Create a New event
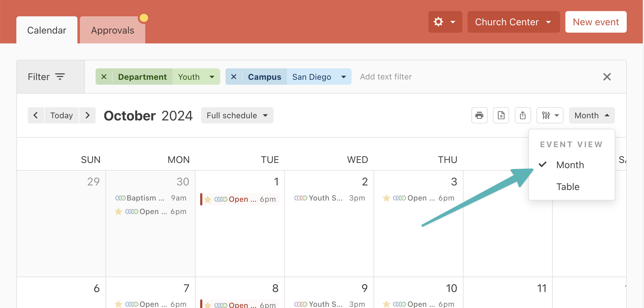This screenshot has width=644, height=308. point(596,22)
